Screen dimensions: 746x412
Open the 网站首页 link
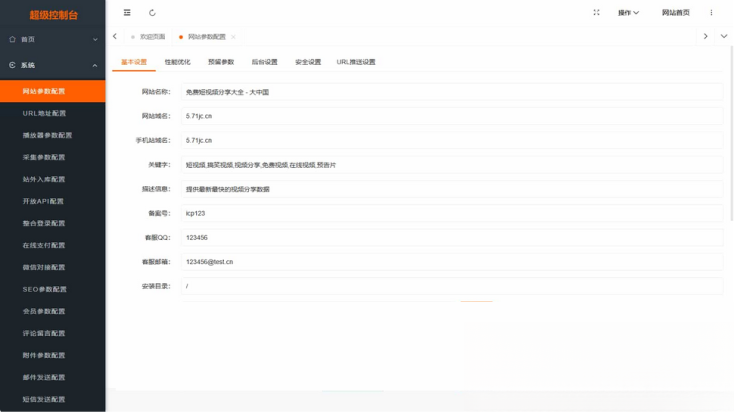click(676, 13)
